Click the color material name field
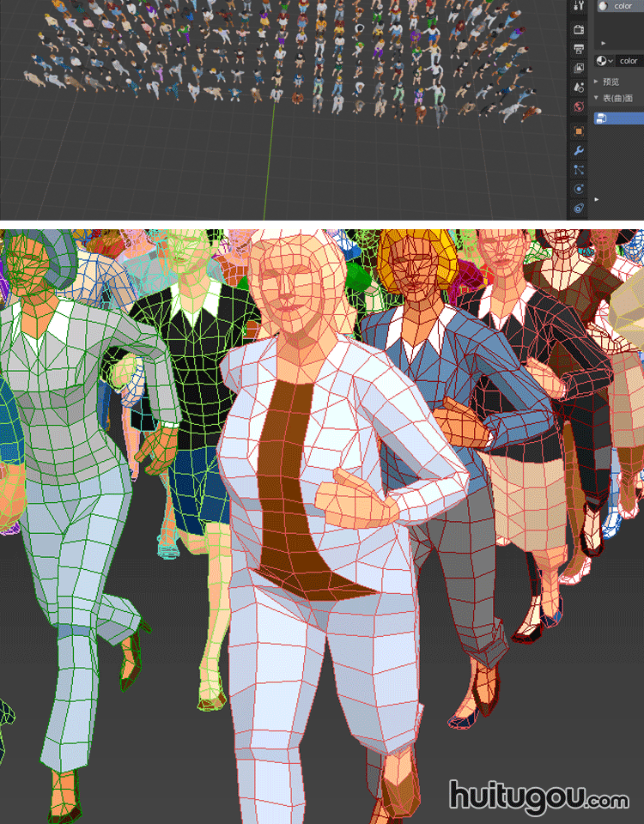The width and height of the screenshot is (644, 824). tap(629, 61)
